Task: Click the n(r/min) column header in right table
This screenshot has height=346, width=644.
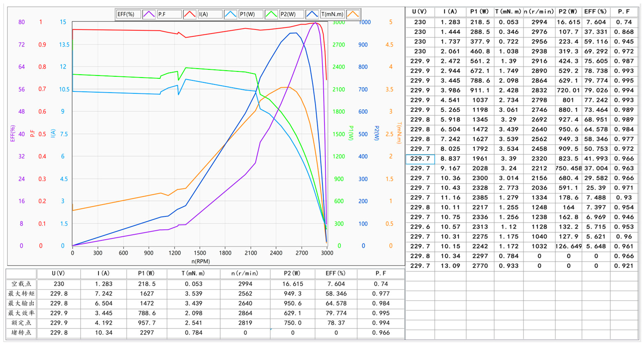Action: click(x=539, y=12)
